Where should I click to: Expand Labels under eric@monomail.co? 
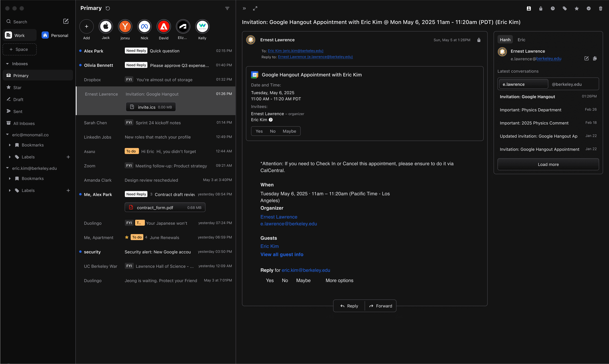[10, 157]
